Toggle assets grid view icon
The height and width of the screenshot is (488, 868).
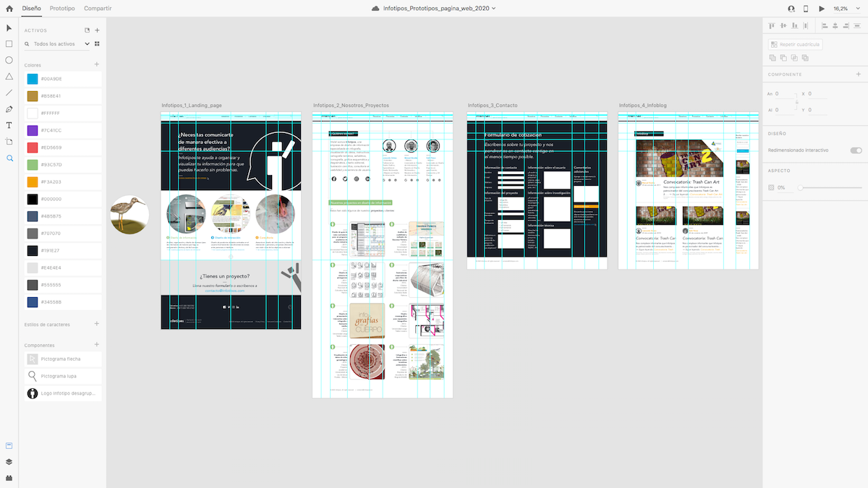97,44
